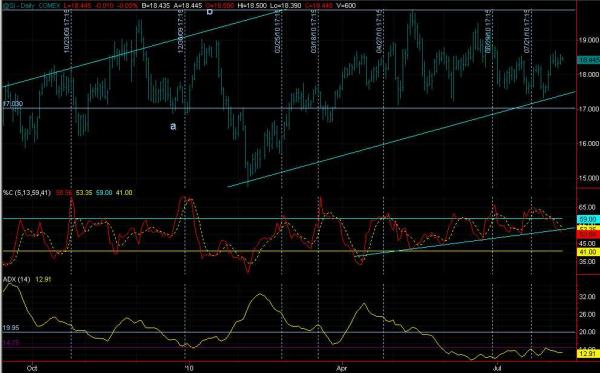Click the red last-price L=18.445 value
This screenshot has height=373, width=600.
[78, 5]
